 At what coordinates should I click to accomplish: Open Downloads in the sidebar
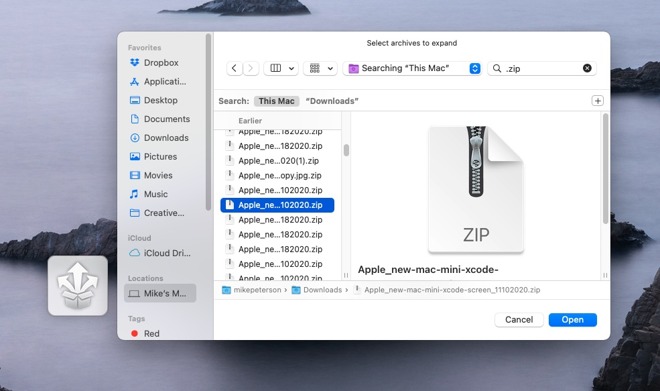click(160, 138)
